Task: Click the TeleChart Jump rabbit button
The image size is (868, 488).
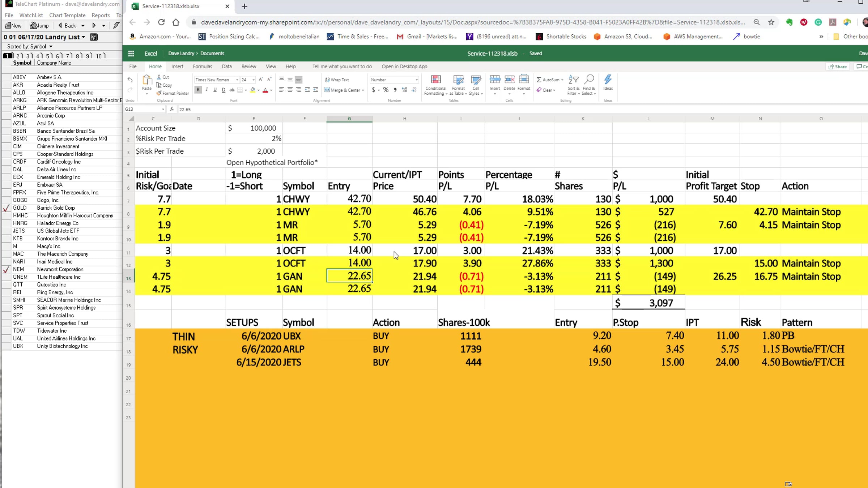Action: coord(39,26)
